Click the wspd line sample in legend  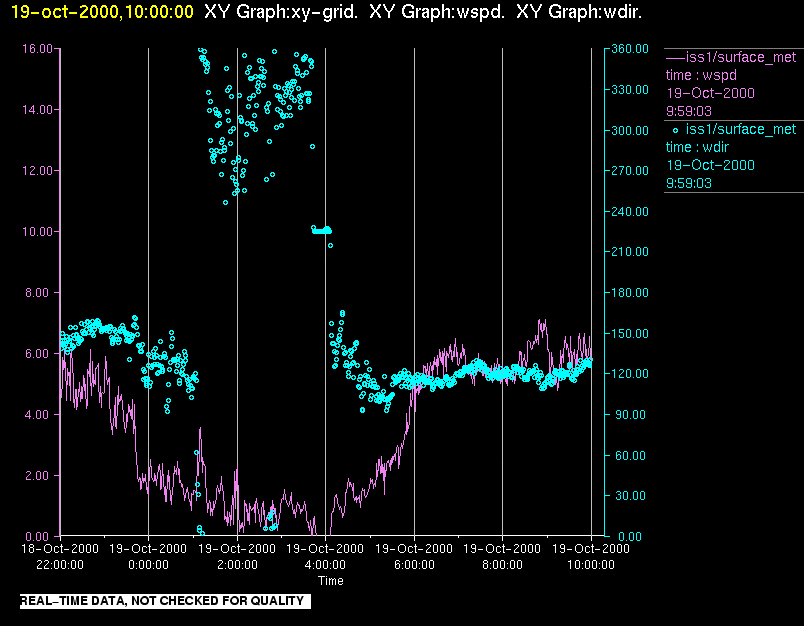coord(675,58)
